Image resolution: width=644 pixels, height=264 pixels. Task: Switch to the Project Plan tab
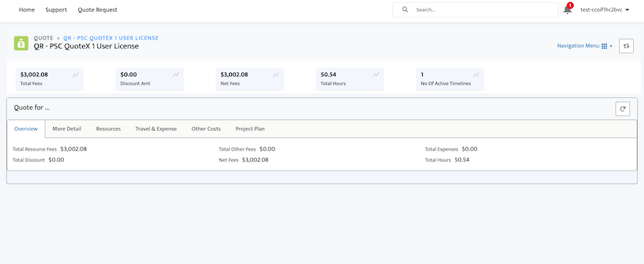(x=250, y=129)
